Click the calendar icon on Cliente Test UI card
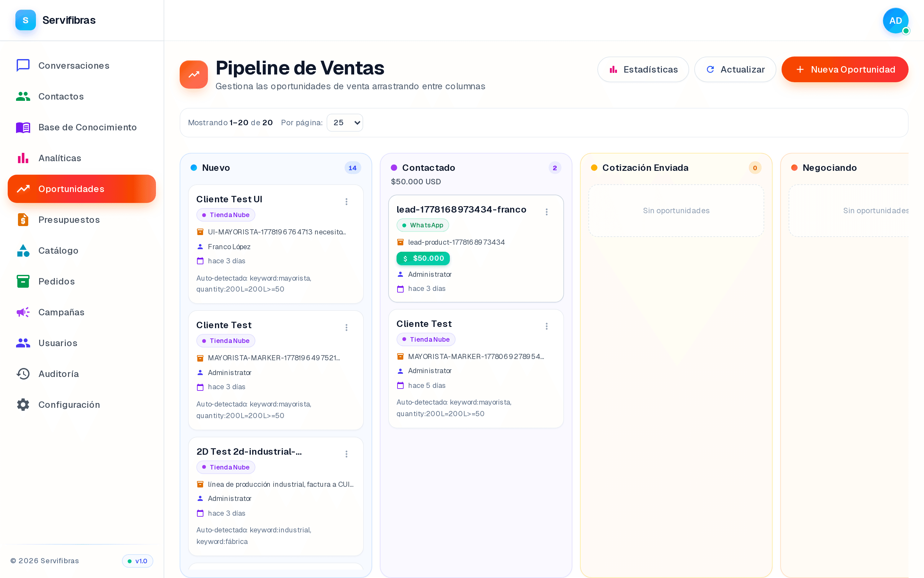 pos(200,261)
